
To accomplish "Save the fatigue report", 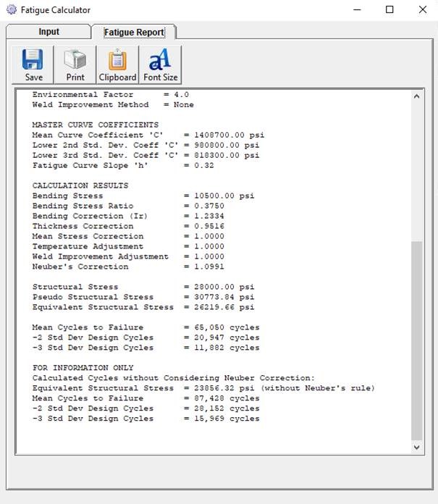I will point(33,65).
